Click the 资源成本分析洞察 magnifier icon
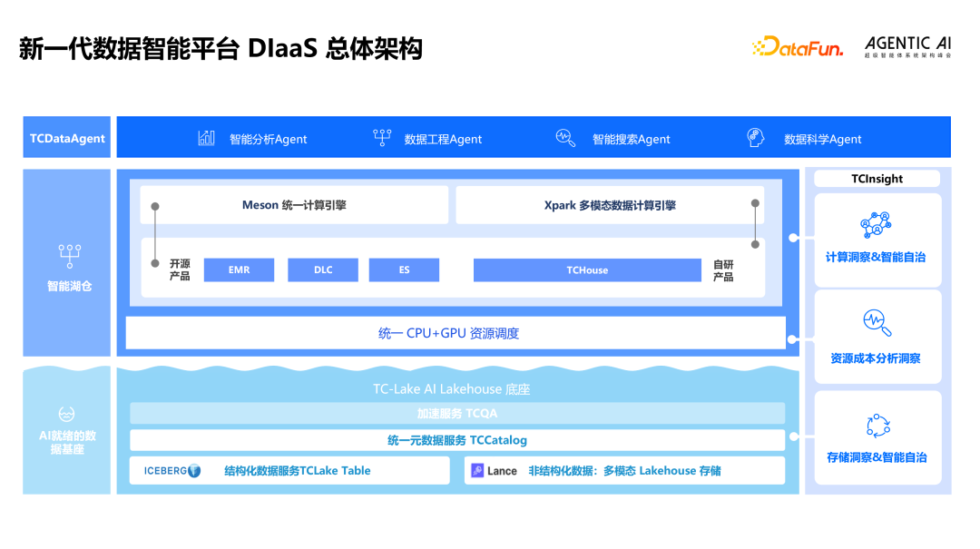 click(877, 323)
